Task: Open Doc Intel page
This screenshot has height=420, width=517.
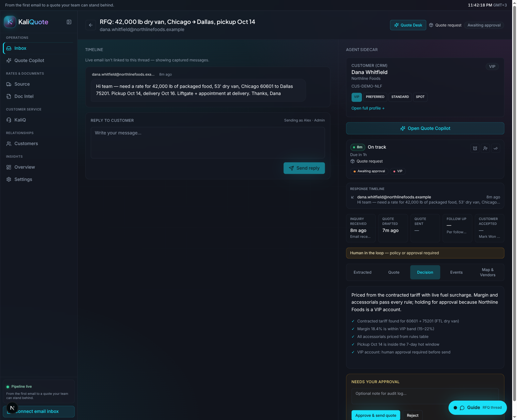Action: coord(38,96)
